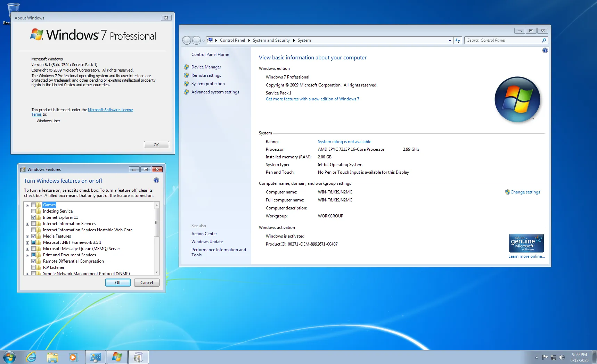The height and width of the screenshot is (364, 597).
Task: Click System rating is not available link
Action: 344,142
